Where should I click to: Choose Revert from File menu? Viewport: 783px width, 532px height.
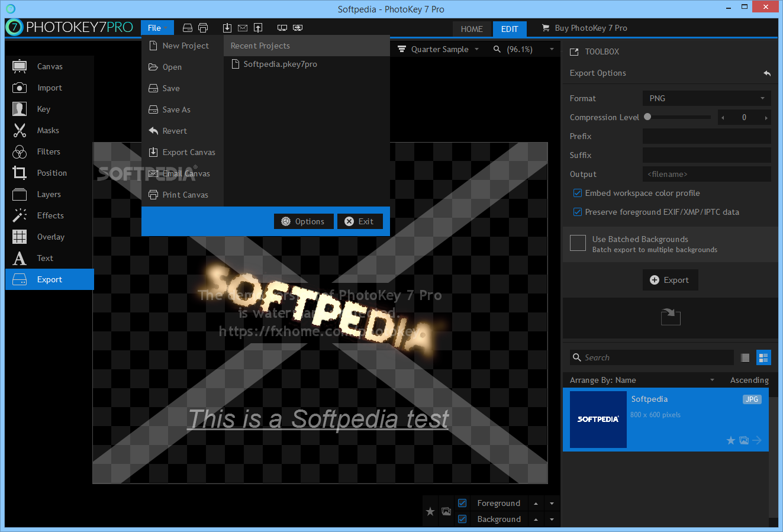182,131
